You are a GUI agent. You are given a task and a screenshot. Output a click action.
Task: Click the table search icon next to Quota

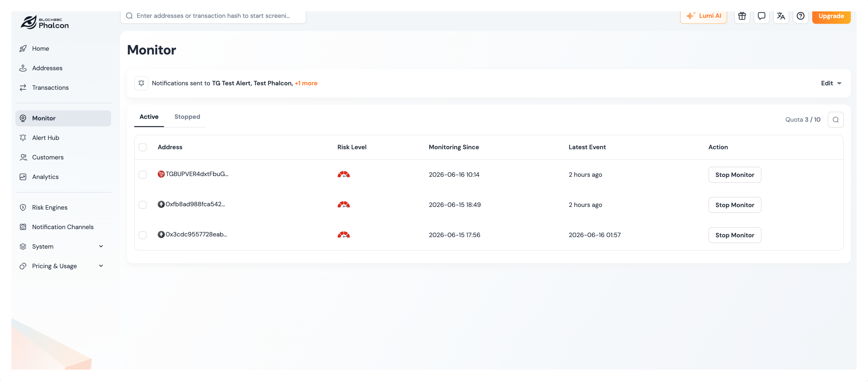tap(836, 120)
